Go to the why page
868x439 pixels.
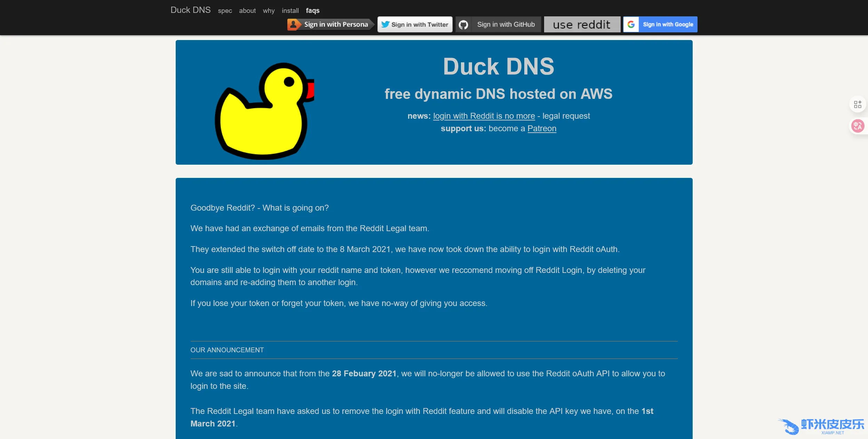point(269,11)
